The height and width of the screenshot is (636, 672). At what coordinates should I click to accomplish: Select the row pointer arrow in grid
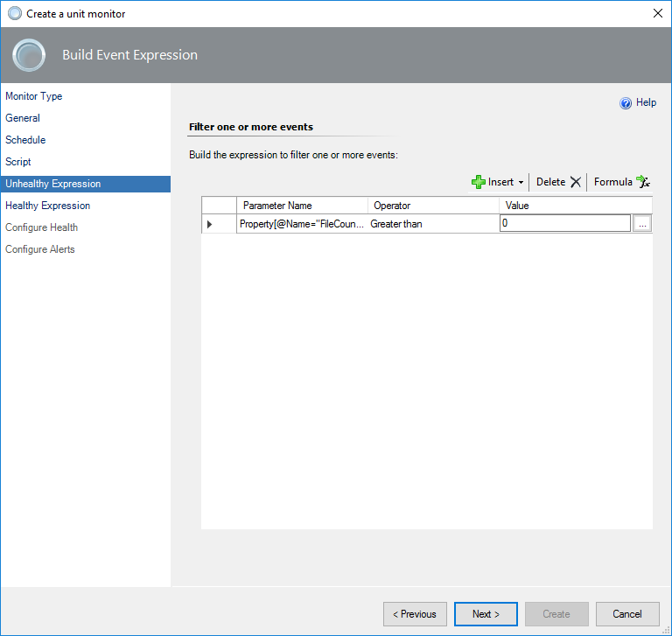point(210,224)
